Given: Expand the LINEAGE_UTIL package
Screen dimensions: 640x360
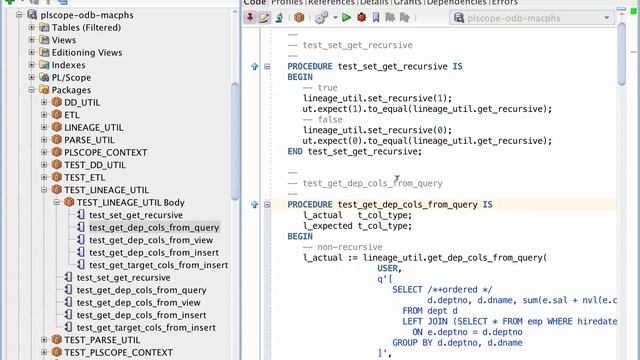Looking at the screenshot, I should click(x=44, y=127).
